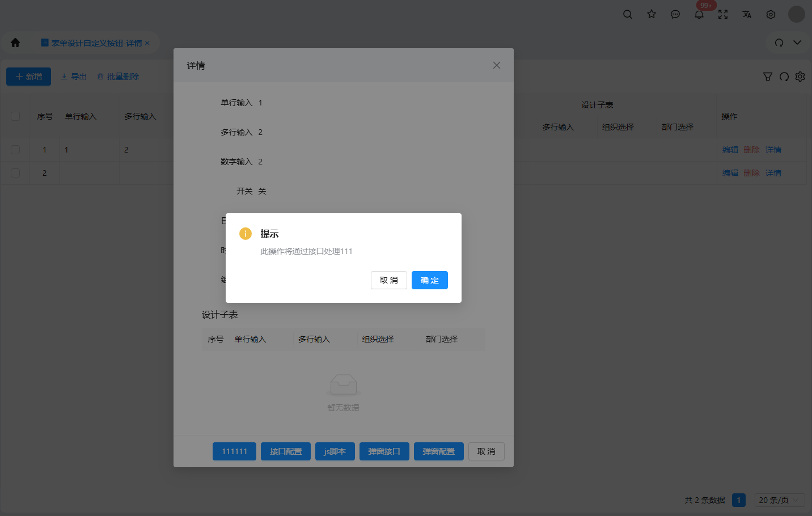Click the empty-data inbox icon in the subtable

pyautogui.click(x=344, y=385)
